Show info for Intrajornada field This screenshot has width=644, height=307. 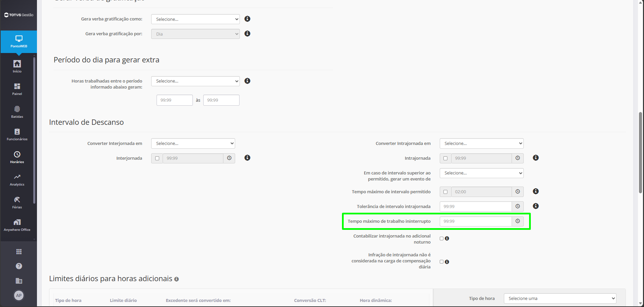tap(536, 158)
